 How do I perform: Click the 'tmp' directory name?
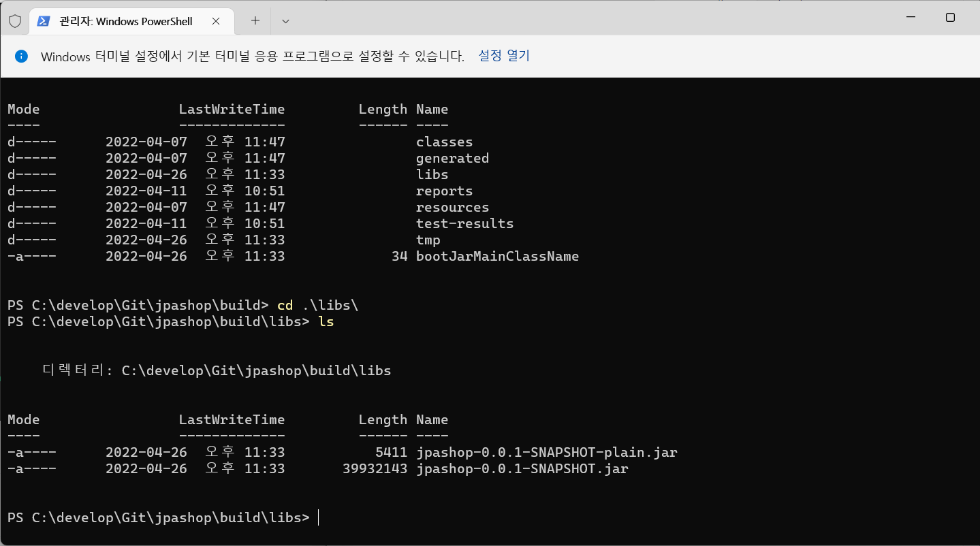pos(428,240)
